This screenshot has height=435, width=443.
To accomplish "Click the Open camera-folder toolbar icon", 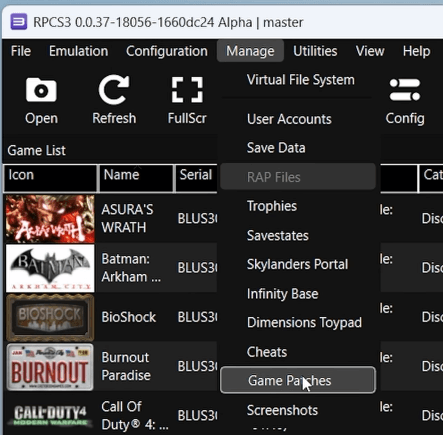I will tap(41, 90).
